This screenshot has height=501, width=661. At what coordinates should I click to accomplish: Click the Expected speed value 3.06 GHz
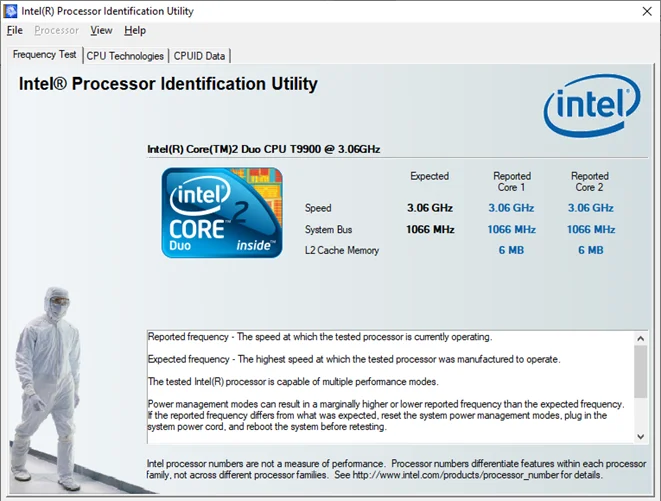(430, 208)
